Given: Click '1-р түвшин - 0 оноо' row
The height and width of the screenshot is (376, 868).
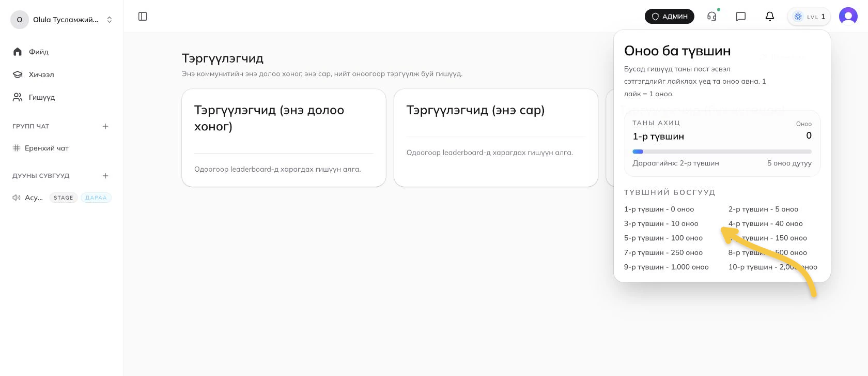Looking at the screenshot, I should 659,209.
